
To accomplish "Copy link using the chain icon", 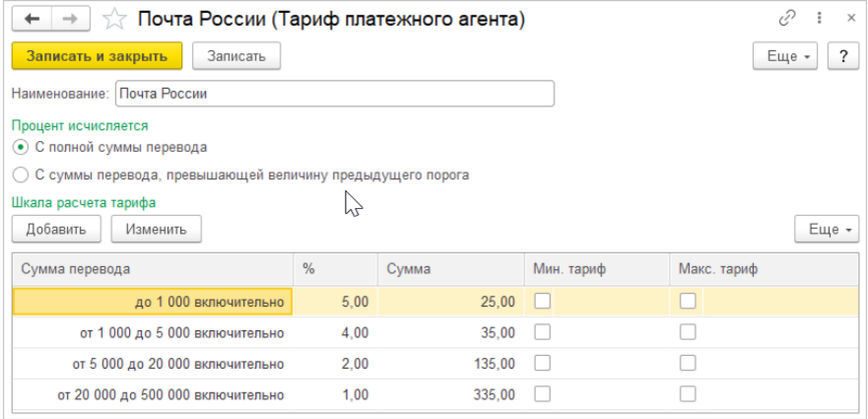I will click(x=786, y=19).
